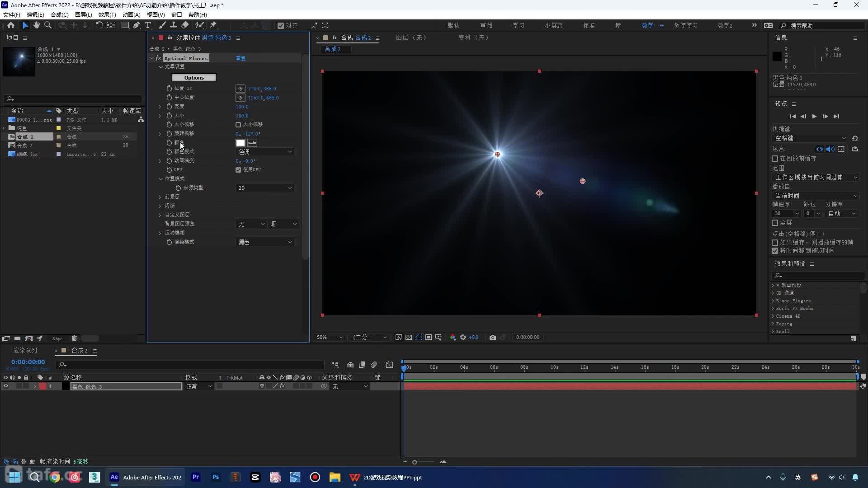Open the 窗口 menu

click(176, 14)
